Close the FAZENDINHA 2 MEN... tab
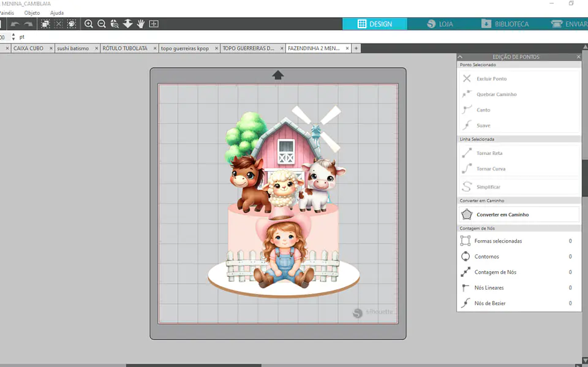The width and height of the screenshot is (588, 367). click(x=347, y=48)
